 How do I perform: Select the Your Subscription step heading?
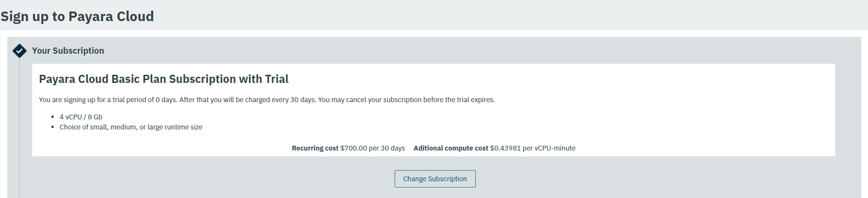point(68,51)
